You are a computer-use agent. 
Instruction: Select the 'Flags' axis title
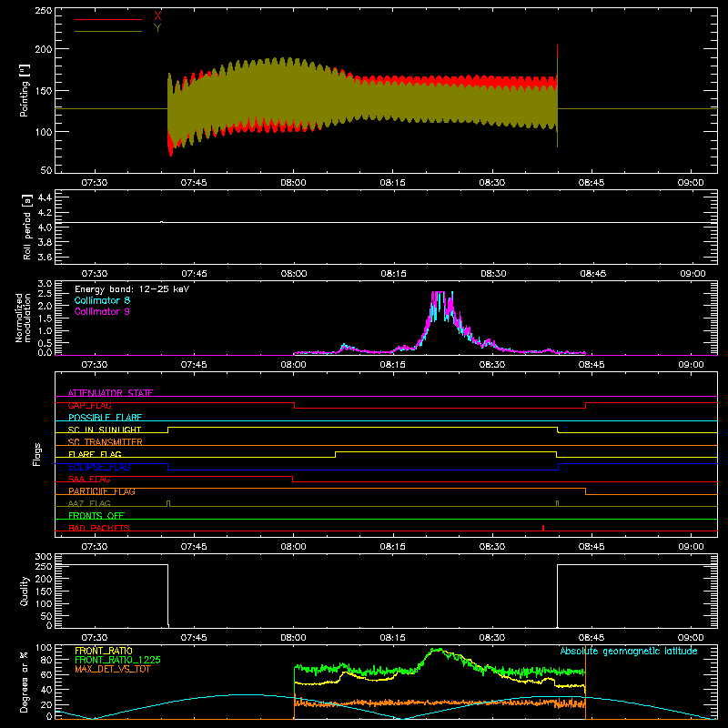coord(36,454)
